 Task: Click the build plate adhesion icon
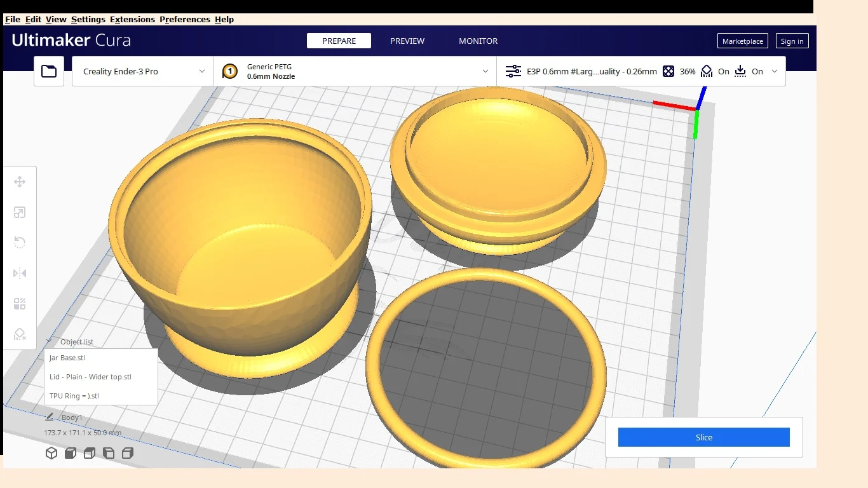tap(740, 71)
